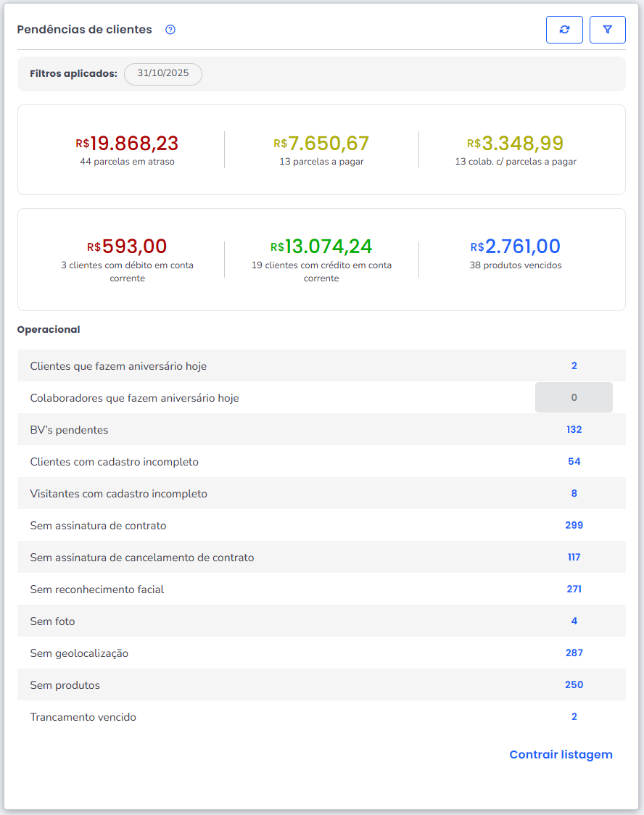
Task: Click the zero collaborators birthday count
Action: [574, 398]
